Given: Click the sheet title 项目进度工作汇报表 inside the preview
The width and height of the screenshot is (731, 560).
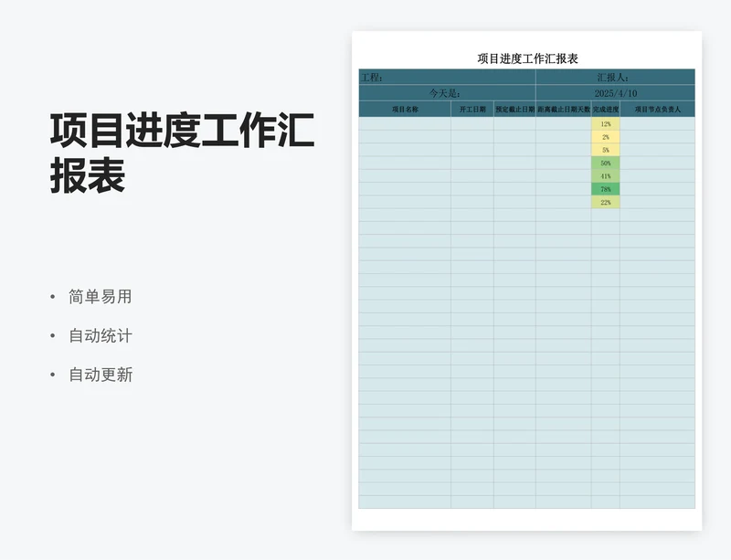Looking at the screenshot, I should [528, 58].
